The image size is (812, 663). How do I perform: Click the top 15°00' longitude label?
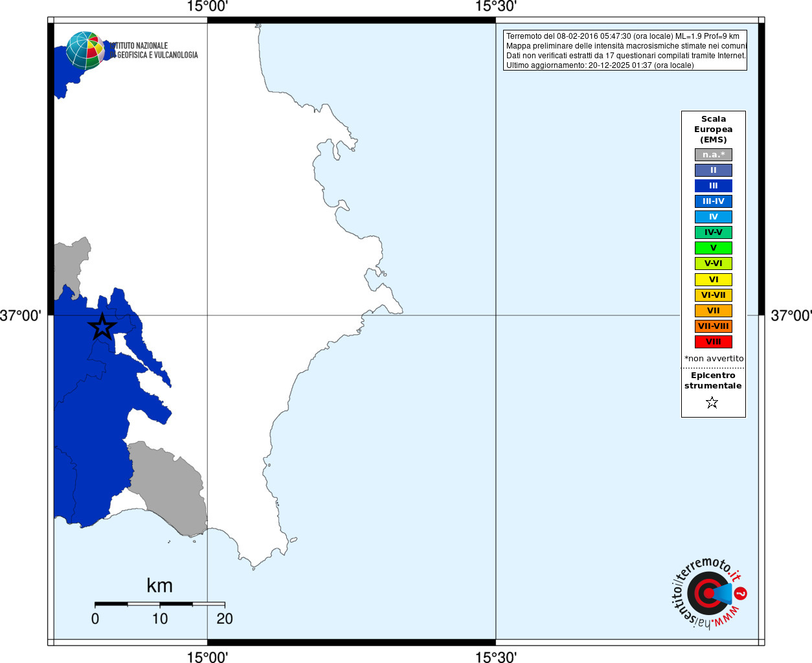point(207,6)
